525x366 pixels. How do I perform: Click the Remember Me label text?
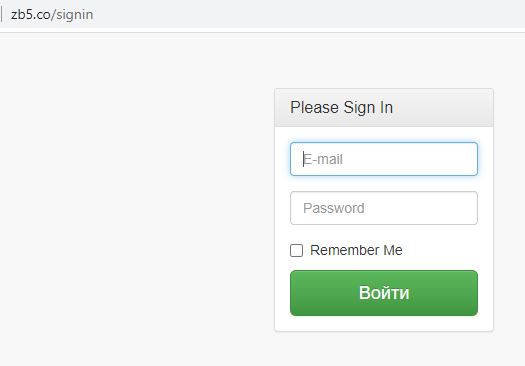[x=356, y=250]
